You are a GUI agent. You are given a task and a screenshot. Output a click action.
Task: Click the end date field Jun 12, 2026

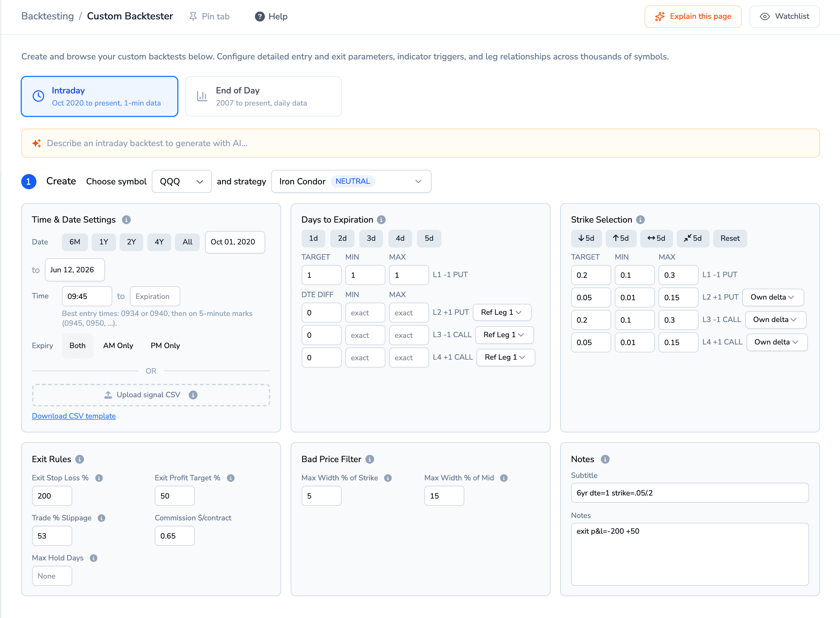pyautogui.click(x=75, y=270)
